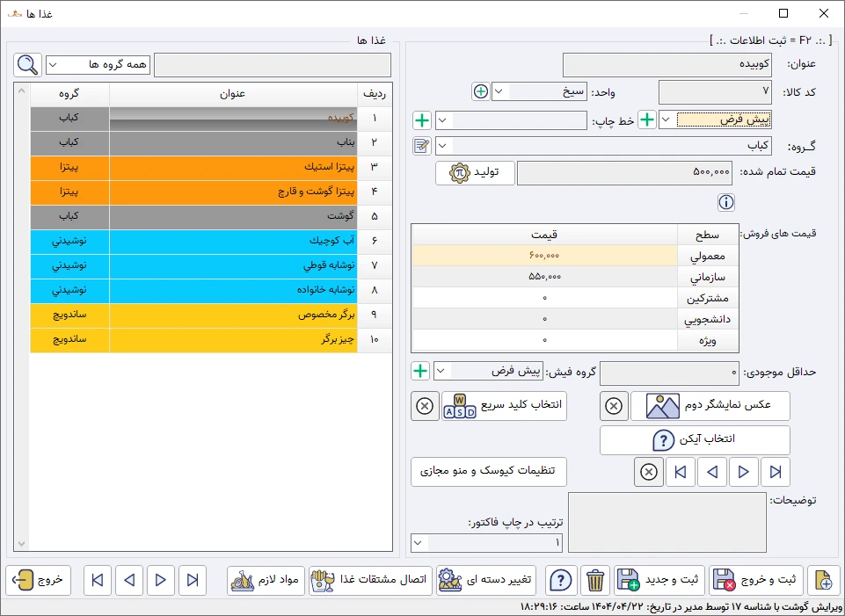Go to first icon in icon picker
Screen dimensions: 845x616
tap(681, 472)
